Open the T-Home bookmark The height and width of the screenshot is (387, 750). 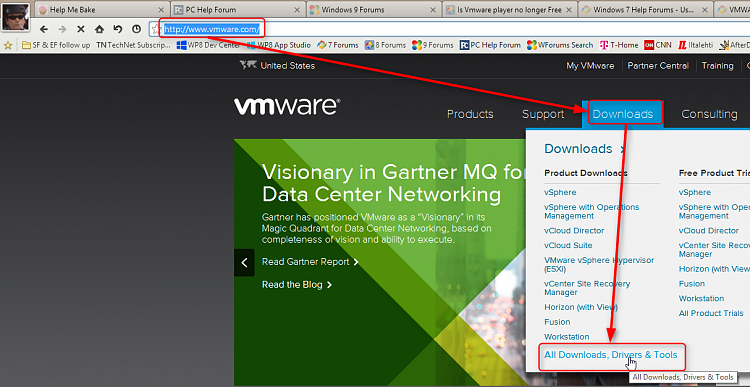pyautogui.click(x=618, y=45)
